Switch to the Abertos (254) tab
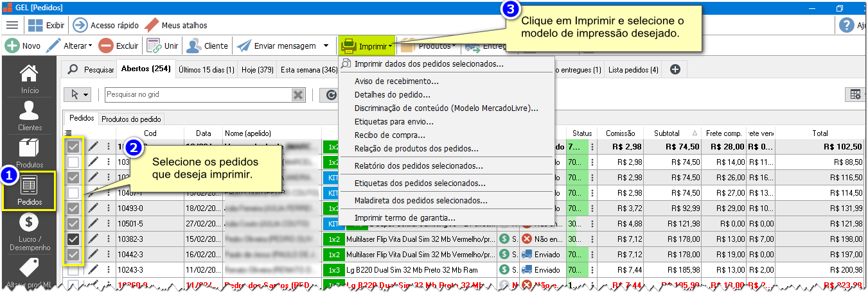The width and height of the screenshot is (868, 297). 146,69
